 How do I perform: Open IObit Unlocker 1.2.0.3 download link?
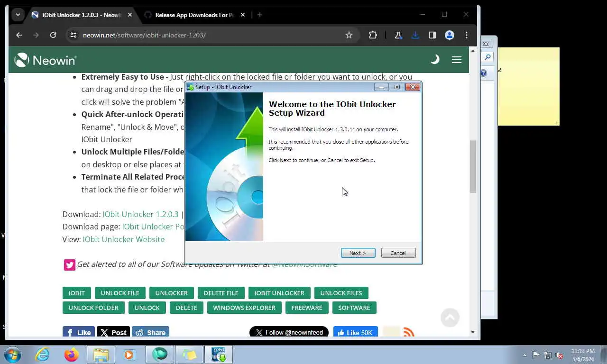point(140,214)
